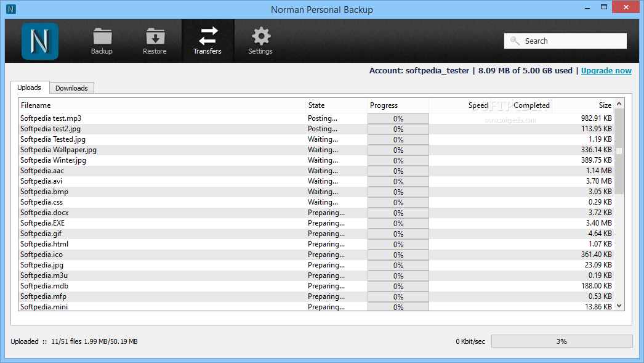This screenshot has height=363, width=644.
Task: Open the Backup section
Action: point(102,41)
